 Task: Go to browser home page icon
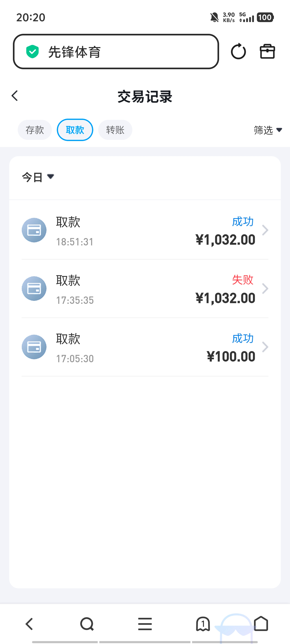click(x=261, y=624)
